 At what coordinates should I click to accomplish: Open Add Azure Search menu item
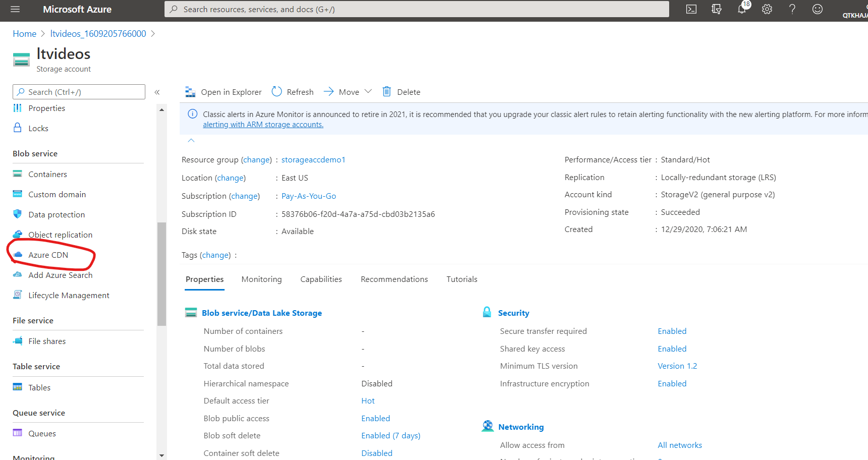click(60, 275)
